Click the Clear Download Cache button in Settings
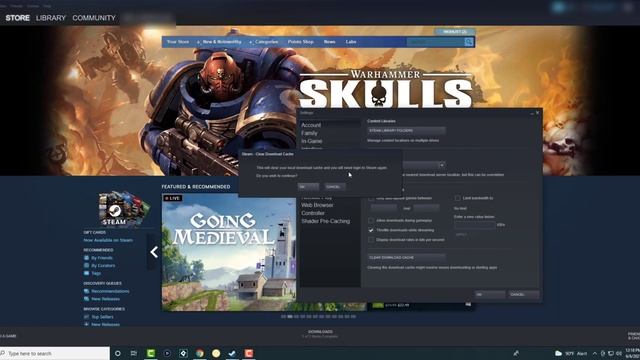This screenshot has height=360, width=640. point(406,258)
